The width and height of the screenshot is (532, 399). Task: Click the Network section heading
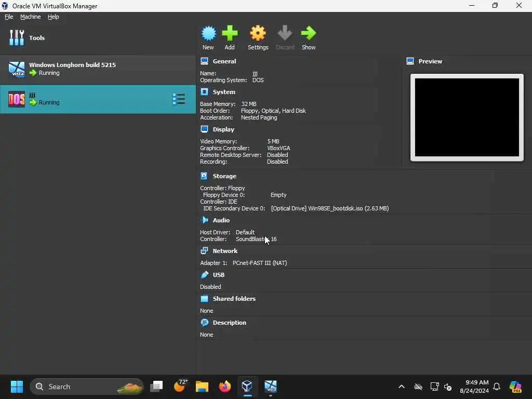point(225,250)
